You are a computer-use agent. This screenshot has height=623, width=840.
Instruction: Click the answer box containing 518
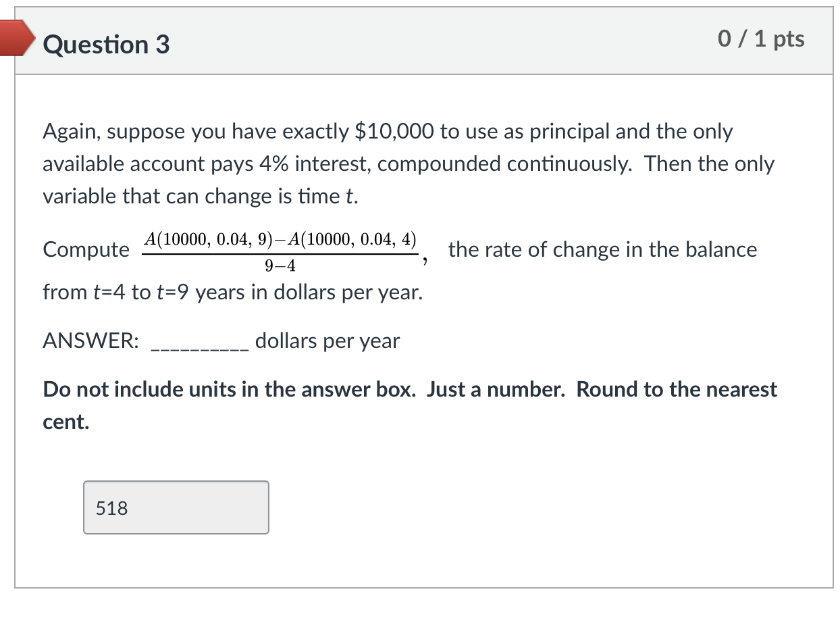pos(176,507)
